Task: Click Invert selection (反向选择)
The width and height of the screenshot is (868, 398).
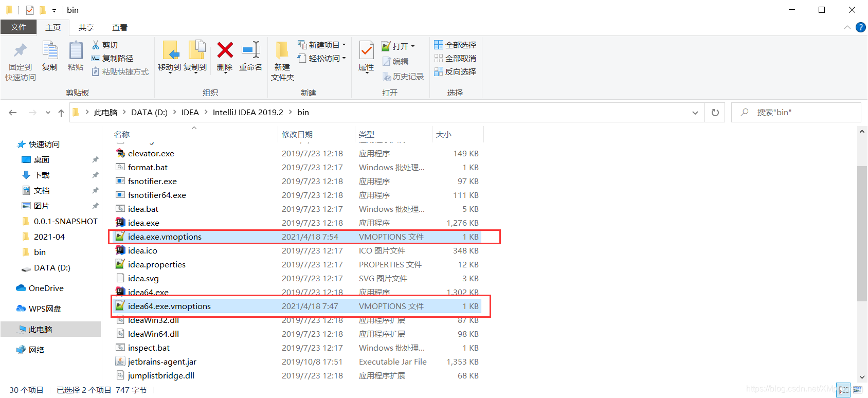Action: (455, 72)
